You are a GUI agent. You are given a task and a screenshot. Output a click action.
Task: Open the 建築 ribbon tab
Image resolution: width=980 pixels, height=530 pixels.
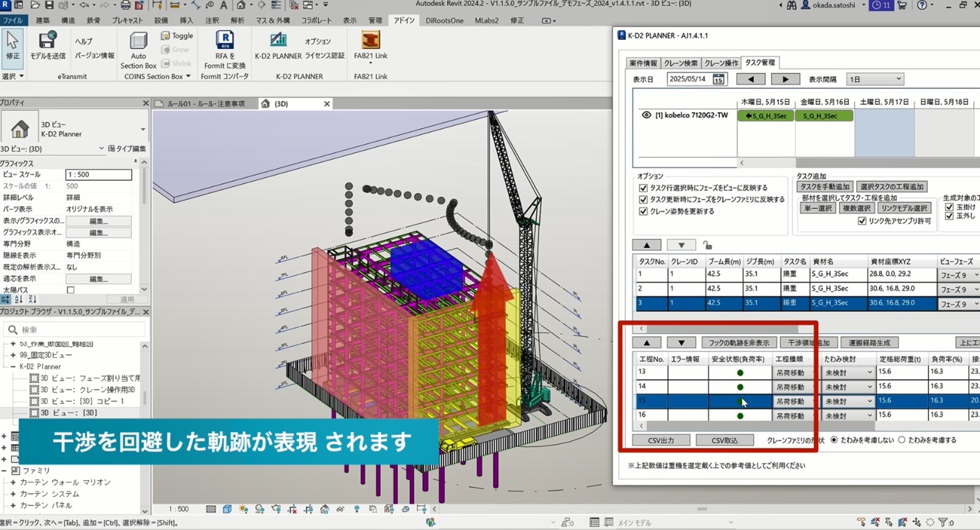(x=43, y=20)
